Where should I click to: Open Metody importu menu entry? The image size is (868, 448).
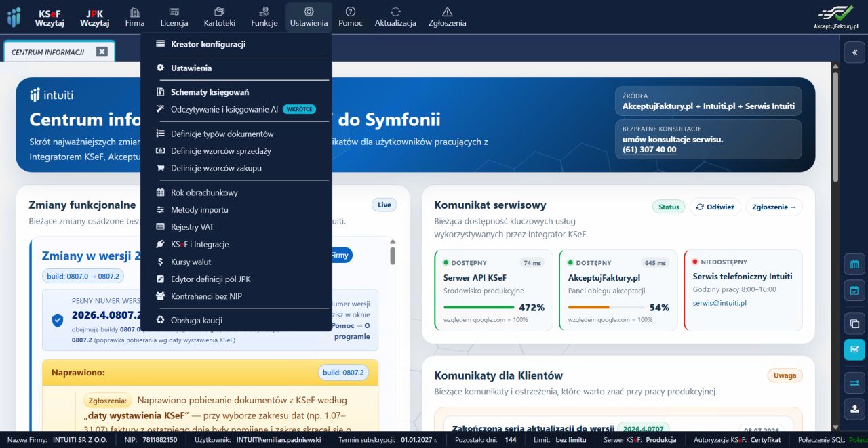pos(235,210)
